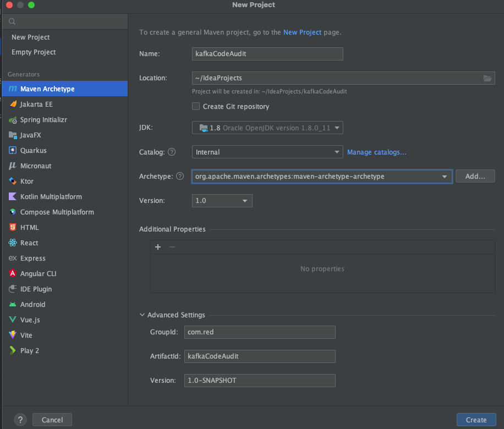Open the JDK dropdown

point(267,128)
